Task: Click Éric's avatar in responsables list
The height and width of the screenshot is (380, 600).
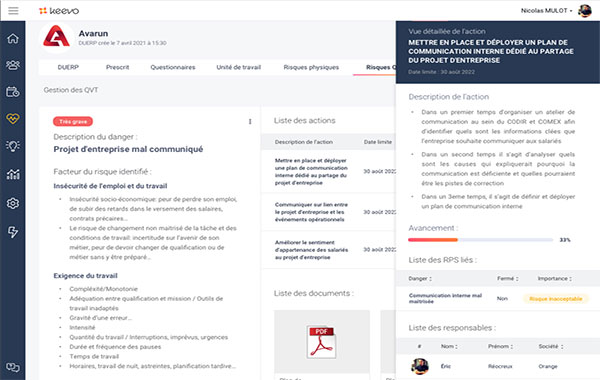Action: [x=420, y=366]
